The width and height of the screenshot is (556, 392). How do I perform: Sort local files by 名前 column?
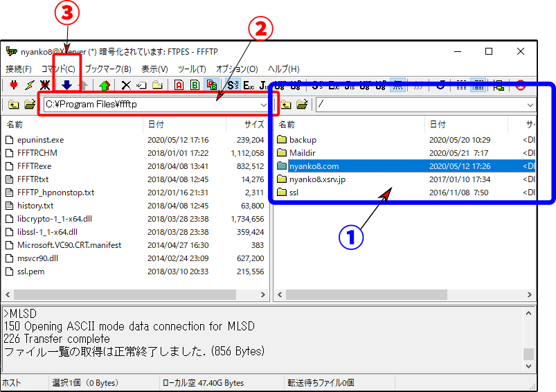73,125
